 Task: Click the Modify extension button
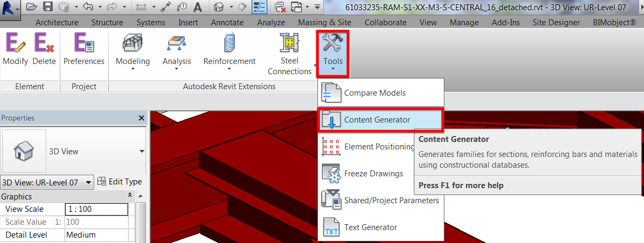point(15,49)
